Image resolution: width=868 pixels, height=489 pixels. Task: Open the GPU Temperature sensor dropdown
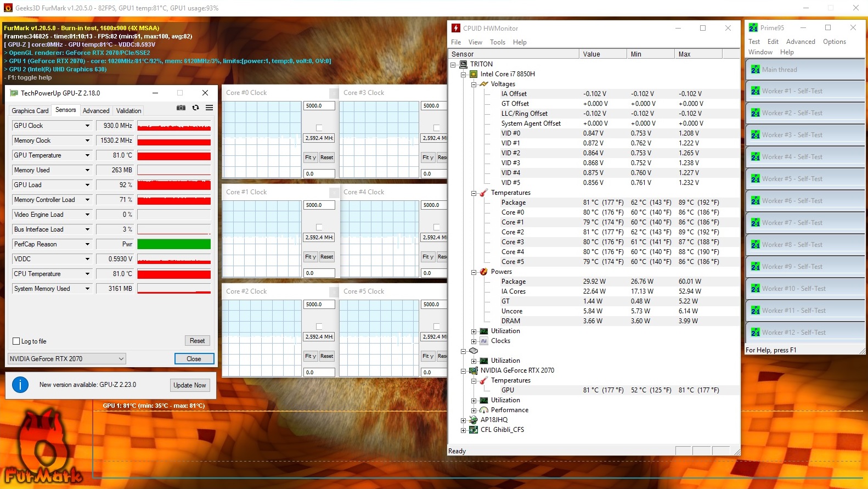point(87,155)
